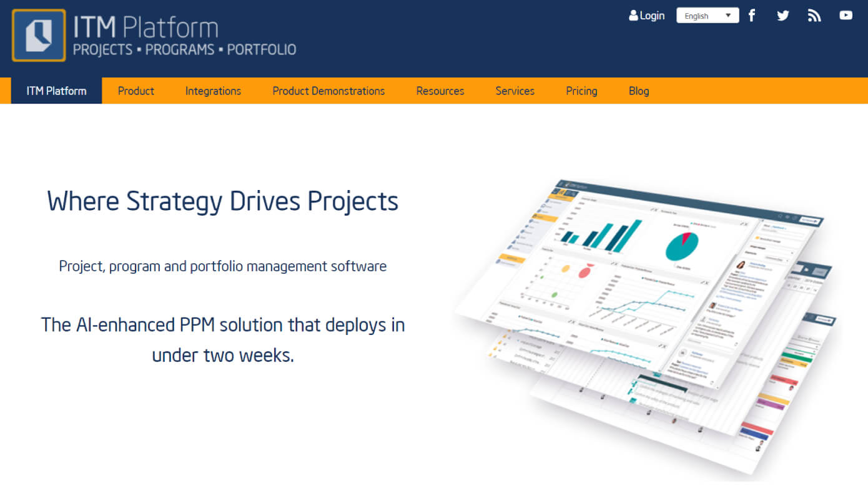Open the Twitter profile icon
The image size is (868, 500).
(783, 16)
